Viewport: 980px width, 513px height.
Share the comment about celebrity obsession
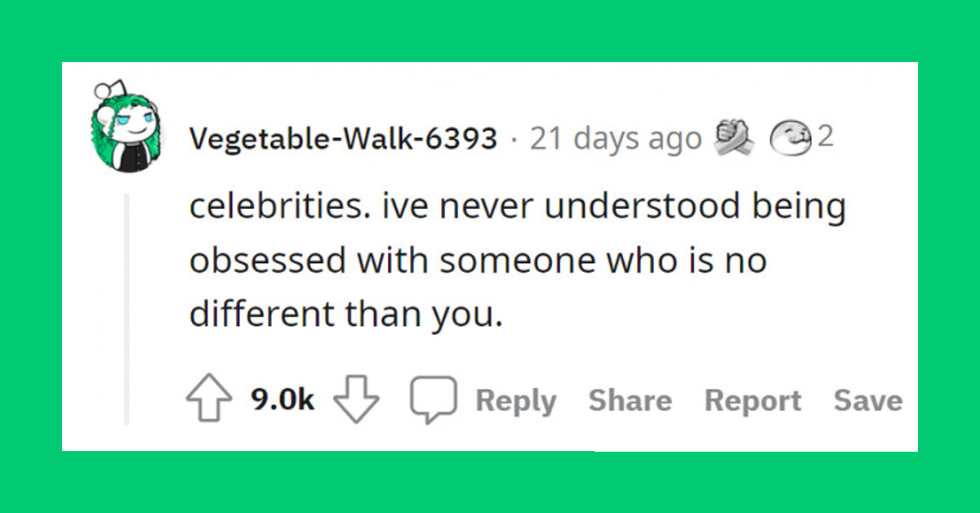click(630, 400)
